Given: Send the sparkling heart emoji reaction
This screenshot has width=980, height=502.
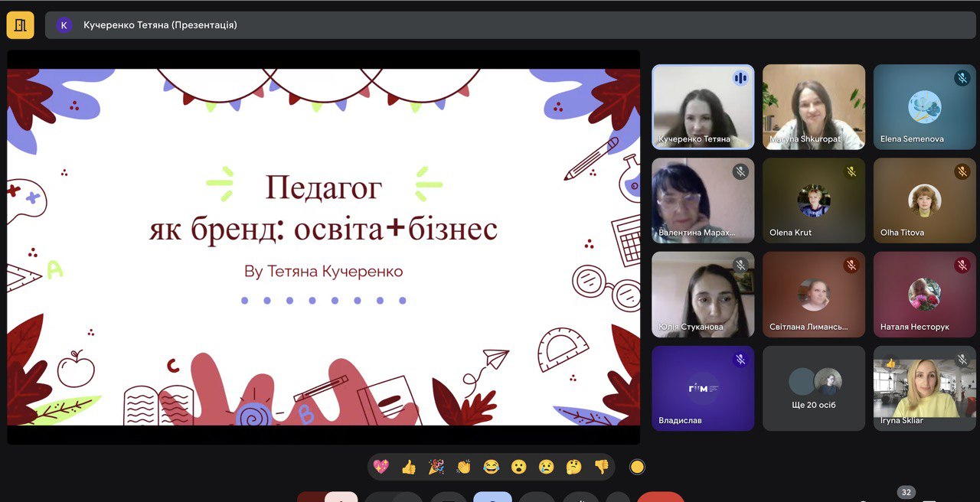Looking at the screenshot, I should pos(381,466).
